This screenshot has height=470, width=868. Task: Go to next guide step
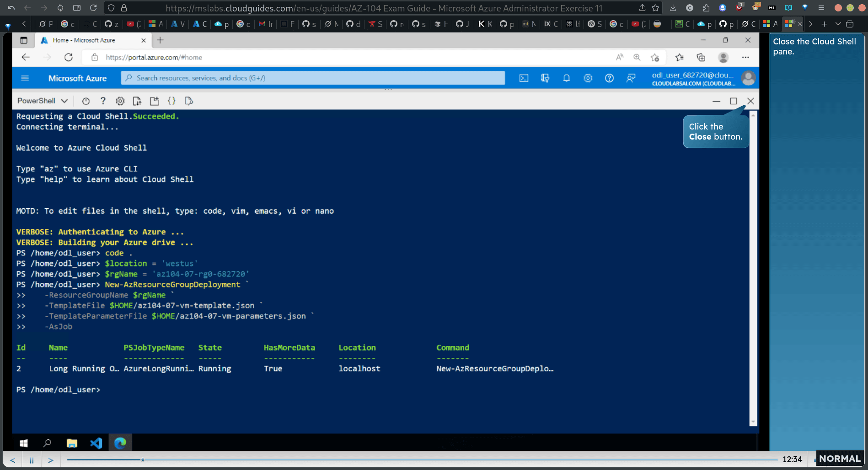51,460
